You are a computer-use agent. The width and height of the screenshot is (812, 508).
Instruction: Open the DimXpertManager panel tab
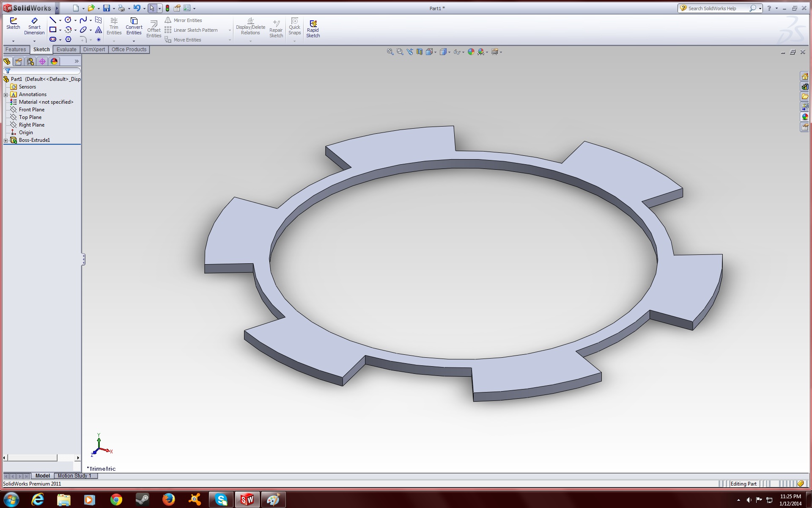[42, 61]
